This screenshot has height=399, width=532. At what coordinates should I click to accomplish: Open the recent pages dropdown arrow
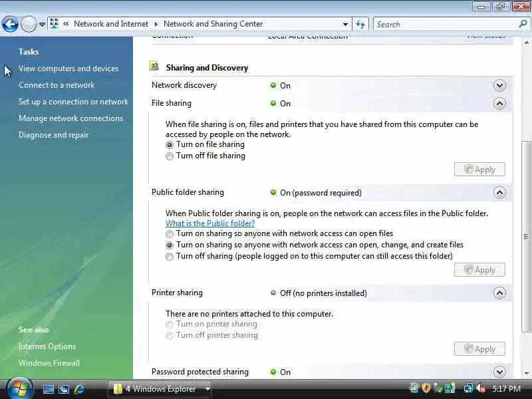pos(42,25)
